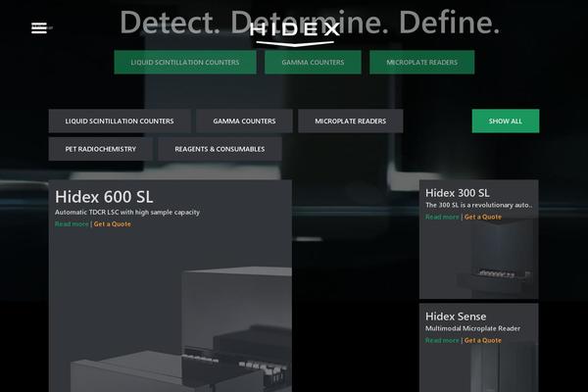The width and height of the screenshot is (588, 392).
Task: Click the Hidex logo
Action: 295,33
